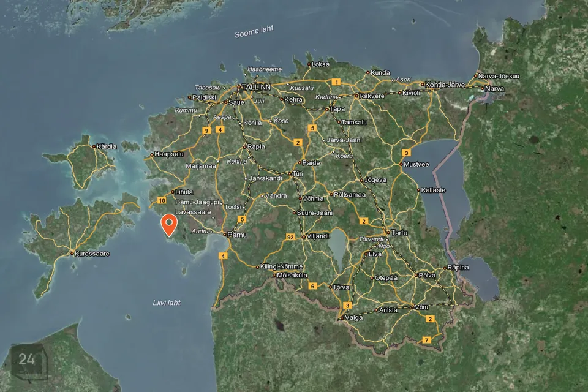Select the Tallinn city label
Viewport: 588px width, 392px height.
(256, 88)
